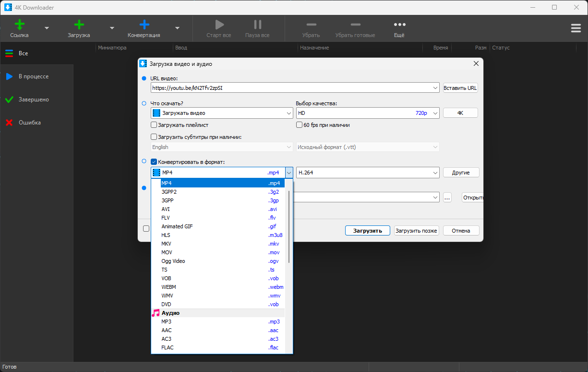Close the Загрузка видео и аудио dialog
The width and height of the screenshot is (588, 372).
pos(476,63)
